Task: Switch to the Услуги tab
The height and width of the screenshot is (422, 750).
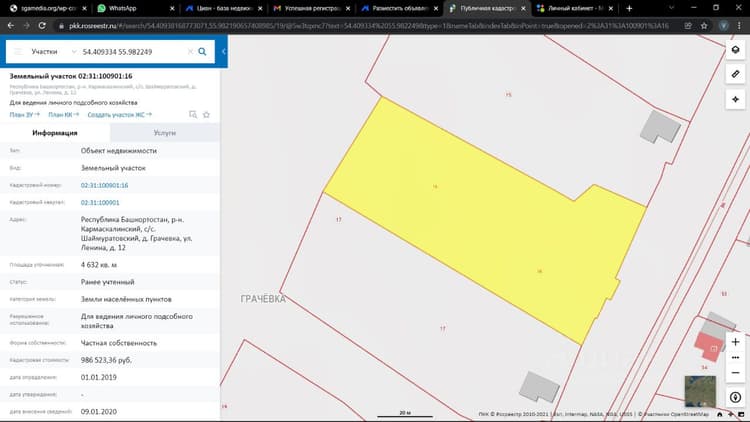Action: [x=165, y=133]
